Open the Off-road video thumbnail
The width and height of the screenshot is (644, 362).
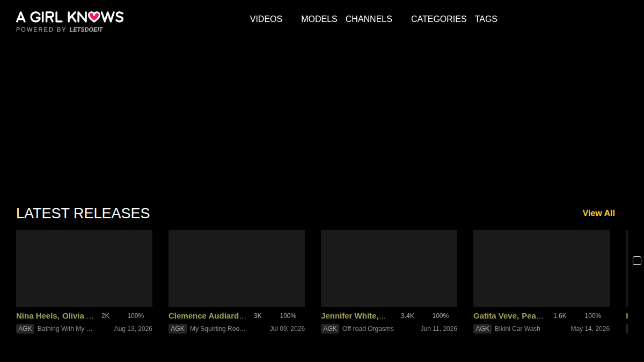(x=389, y=268)
